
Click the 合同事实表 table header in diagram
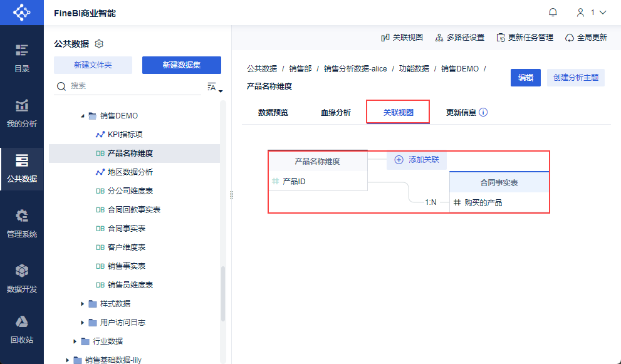[499, 182]
